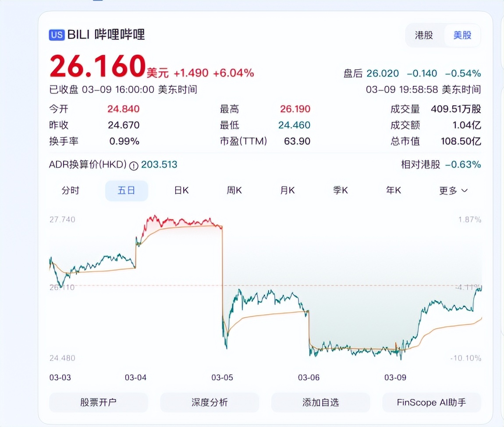Launch the FinScope AI助手 assistant
Viewport: 504px width, 427px height.
[431, 402]
